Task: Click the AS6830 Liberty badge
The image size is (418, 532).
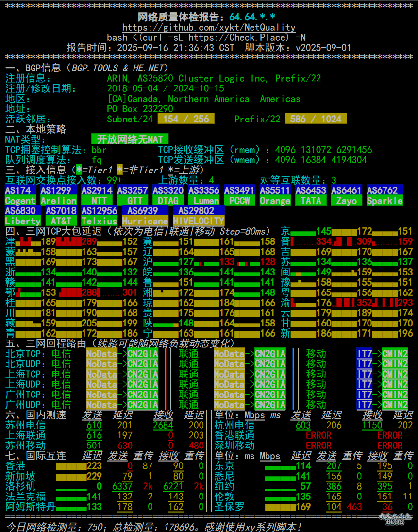Action: pyautogui.click(x=23, y=216)
